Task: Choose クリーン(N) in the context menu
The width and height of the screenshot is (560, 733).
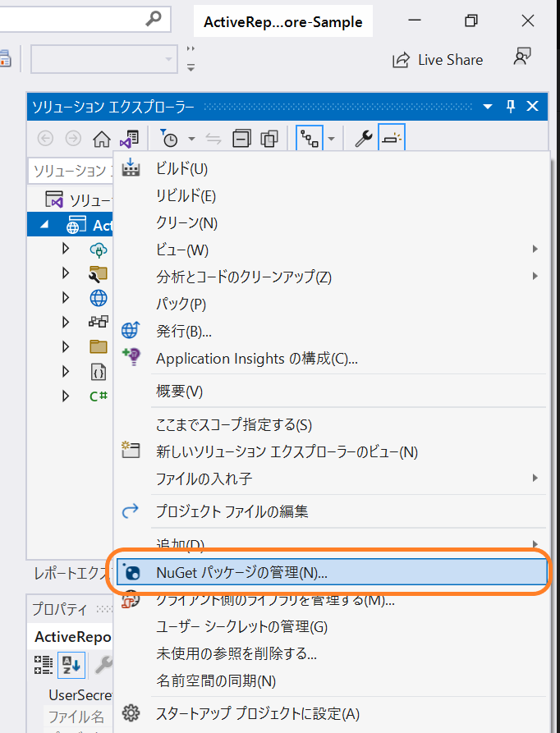Action: coord(331,223)
